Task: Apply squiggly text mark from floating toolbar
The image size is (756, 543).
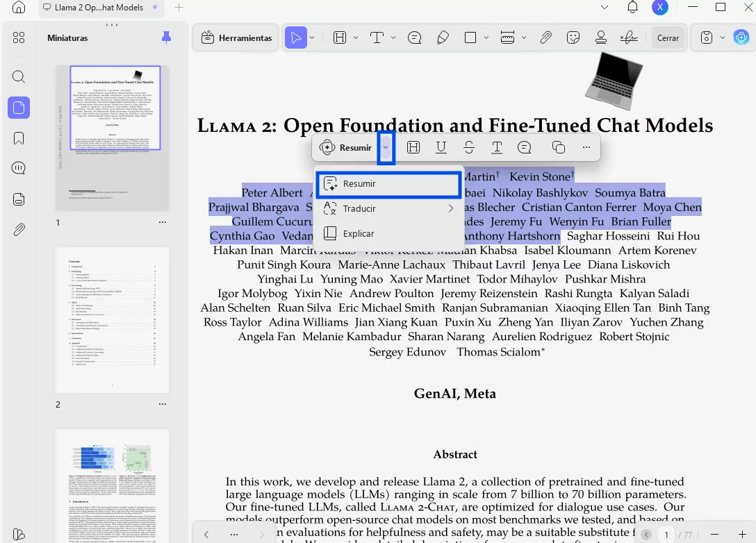Action: pos(497,147)
